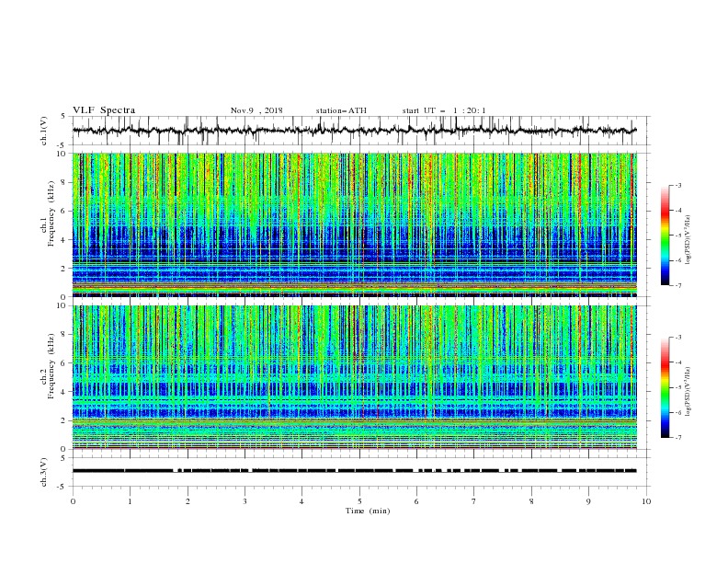Click the time axis tick label "3"

(x=245, y=501)
